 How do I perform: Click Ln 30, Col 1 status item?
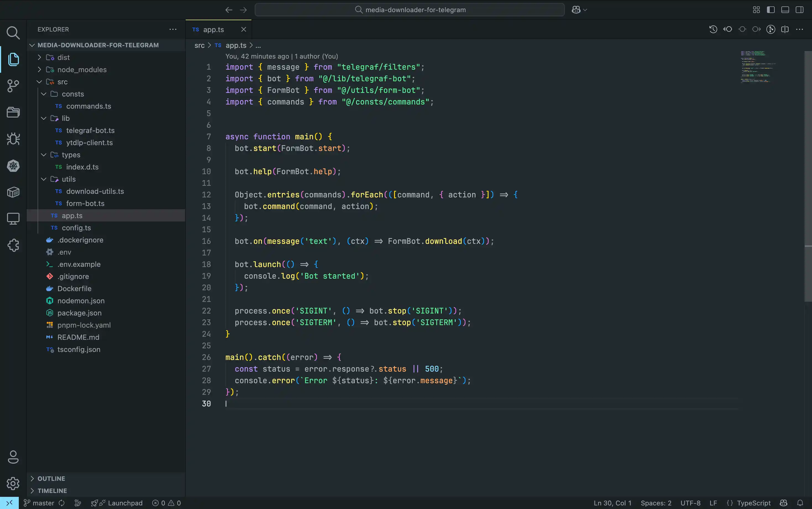click(613, 503)
